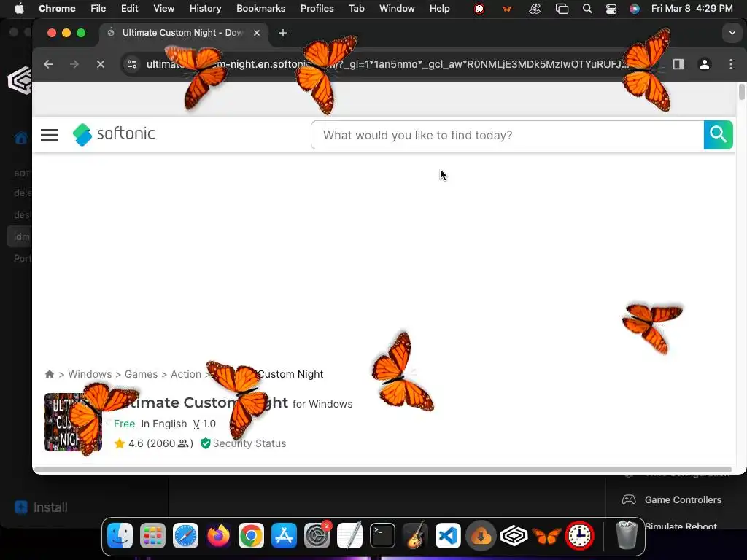This screenshot has height=560, width=747.
Task: Open the File menu
Action: [98, 9]
